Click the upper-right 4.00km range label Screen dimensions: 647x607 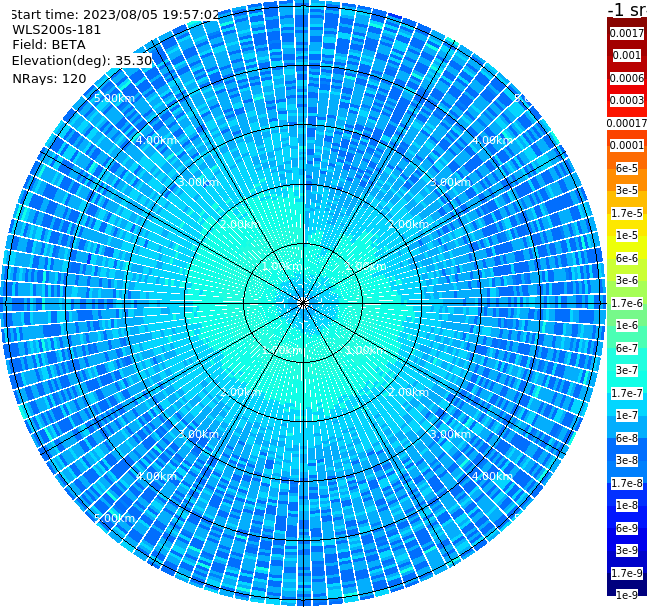493,140
